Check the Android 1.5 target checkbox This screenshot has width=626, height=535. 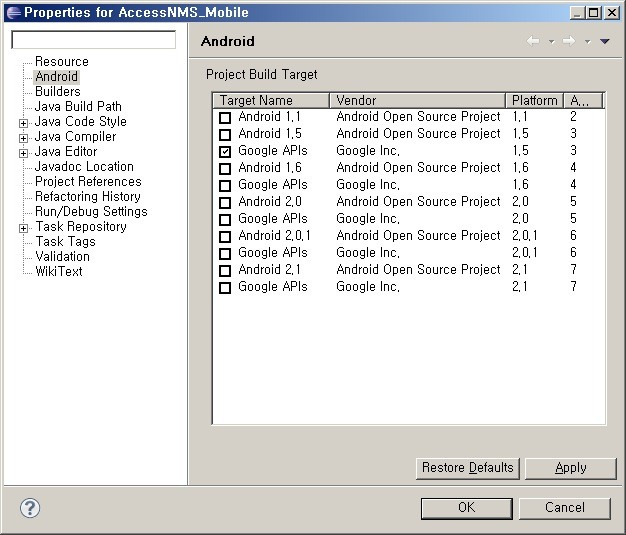(x=225, y=135)
